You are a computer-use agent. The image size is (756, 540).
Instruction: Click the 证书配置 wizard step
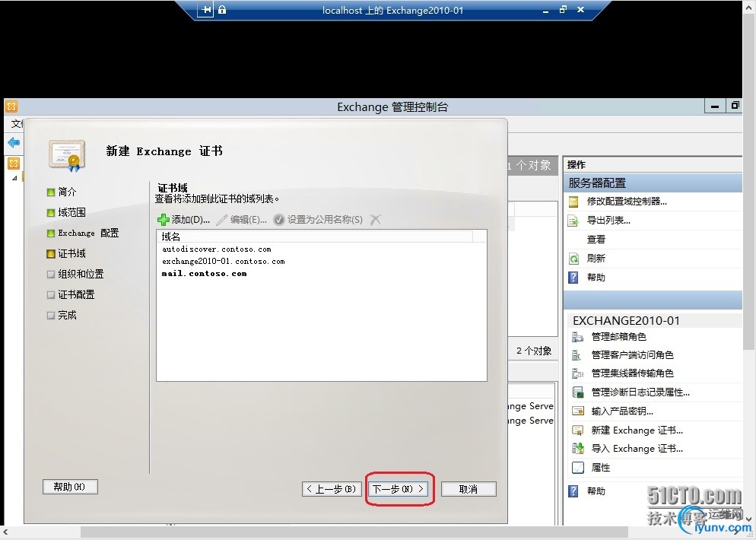[x=71, y=294]
